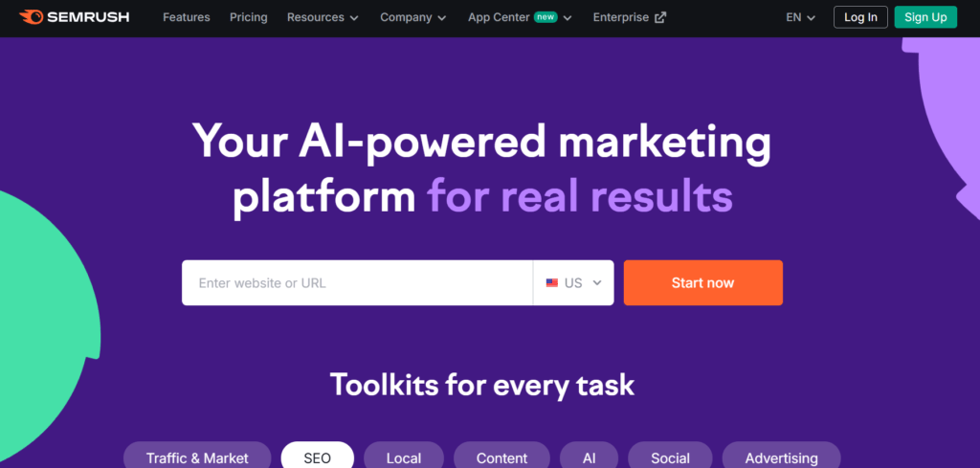Switch to the Advertising toolkit tab

click(x=781, y=457)
